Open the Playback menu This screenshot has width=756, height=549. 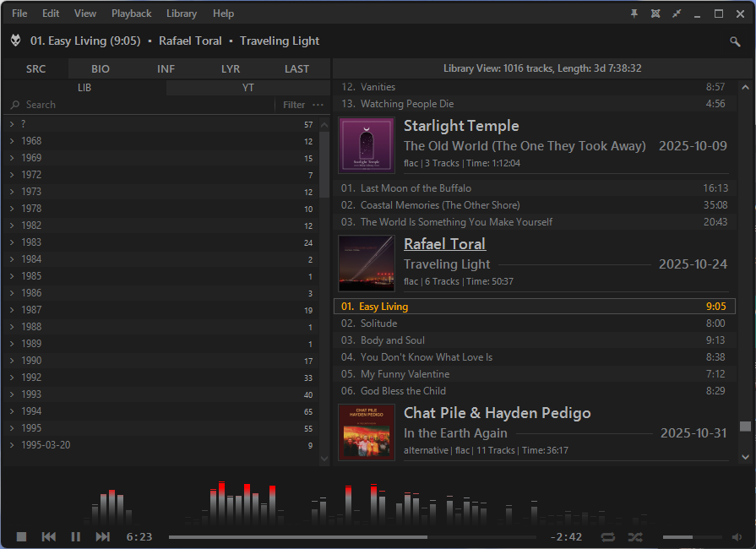(131, 14)
